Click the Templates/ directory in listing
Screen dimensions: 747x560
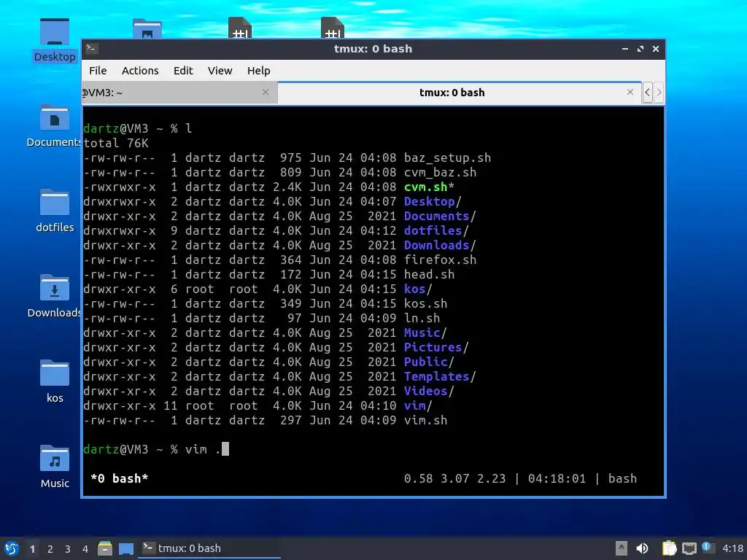coord(440,376)
